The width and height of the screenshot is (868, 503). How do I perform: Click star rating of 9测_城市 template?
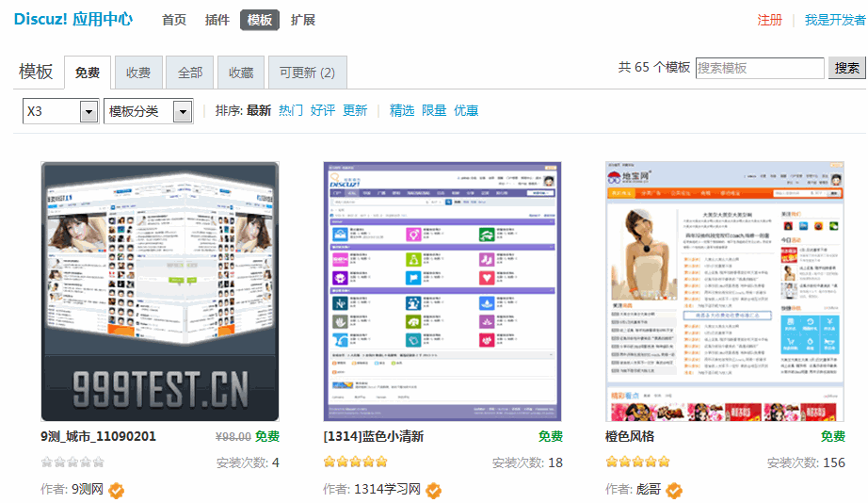[72, 462]
